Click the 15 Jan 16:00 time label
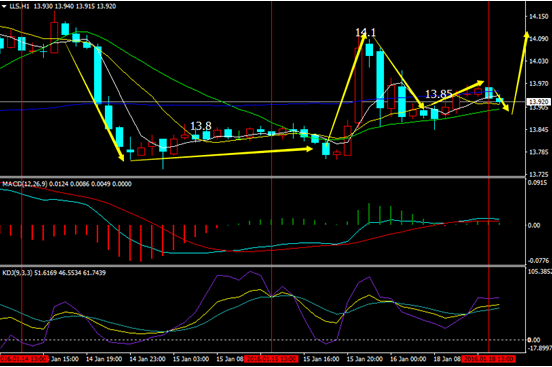The image size is (552, 367). tap(321, 359)
